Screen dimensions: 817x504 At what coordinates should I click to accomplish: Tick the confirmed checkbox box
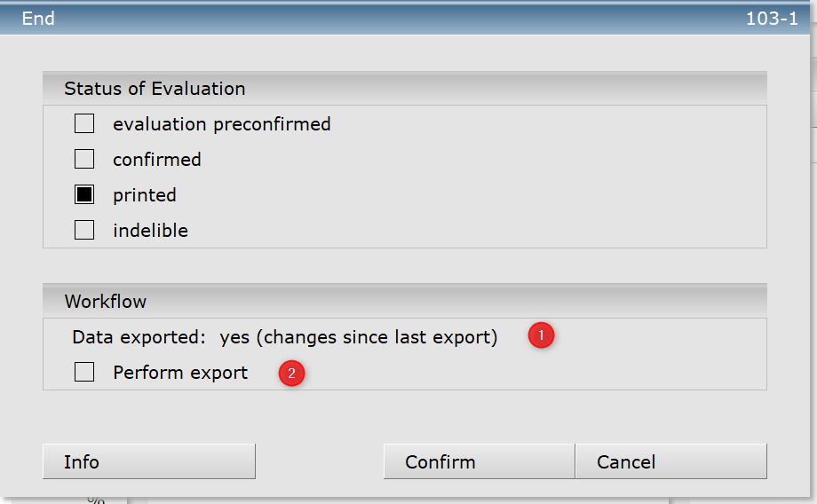pos(84,160)
